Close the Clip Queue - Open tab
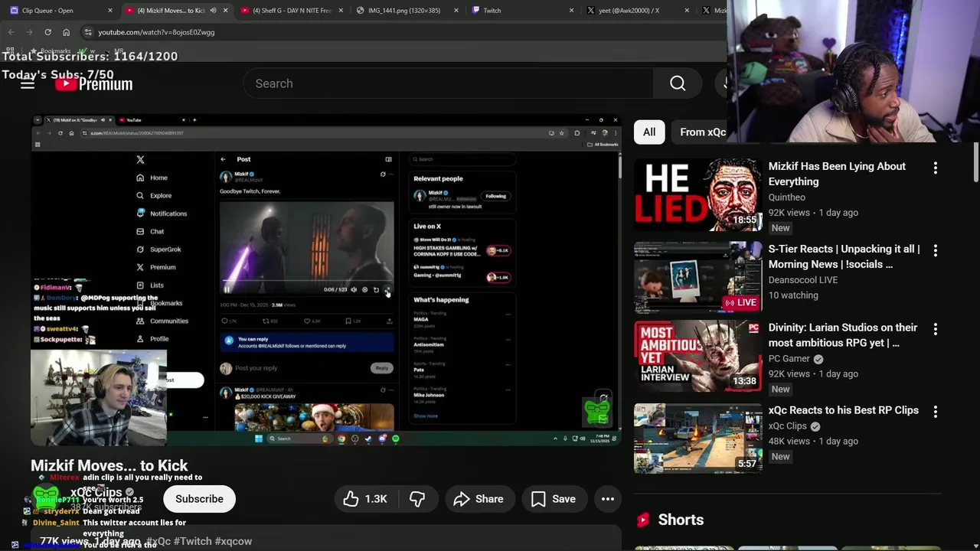Viewport: 980px width, 551px height. point(110,11)
